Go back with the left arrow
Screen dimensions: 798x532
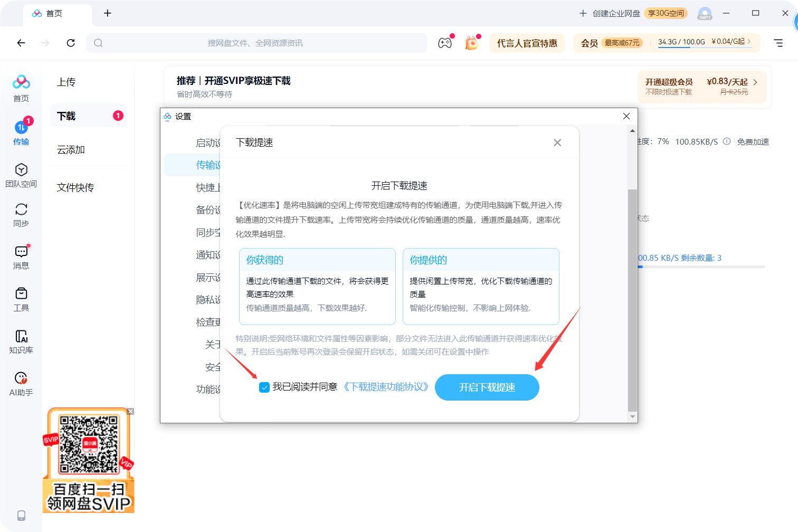point(21,43)
